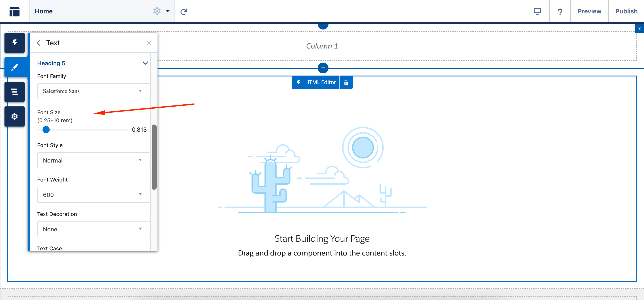Click the page settings gear icon in toolbar
644x300 pixels.
157,11
